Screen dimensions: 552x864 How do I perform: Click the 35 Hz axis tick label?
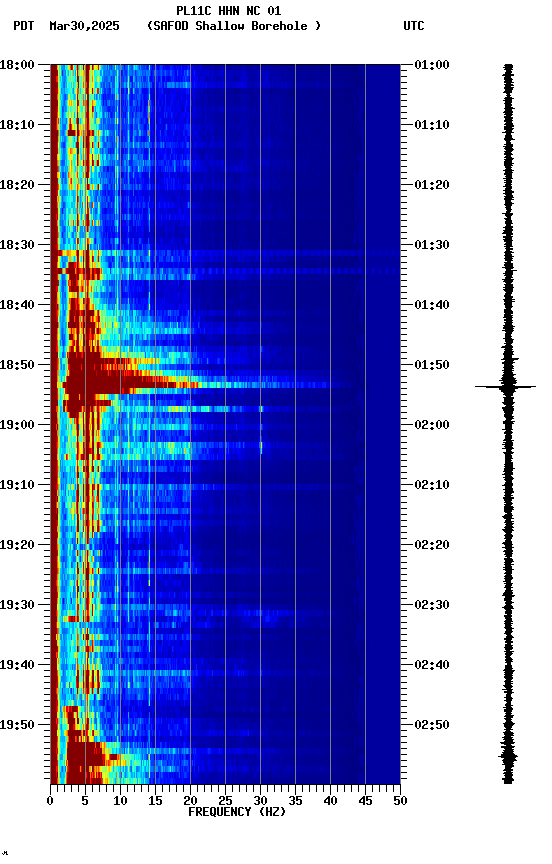[295, 802]
